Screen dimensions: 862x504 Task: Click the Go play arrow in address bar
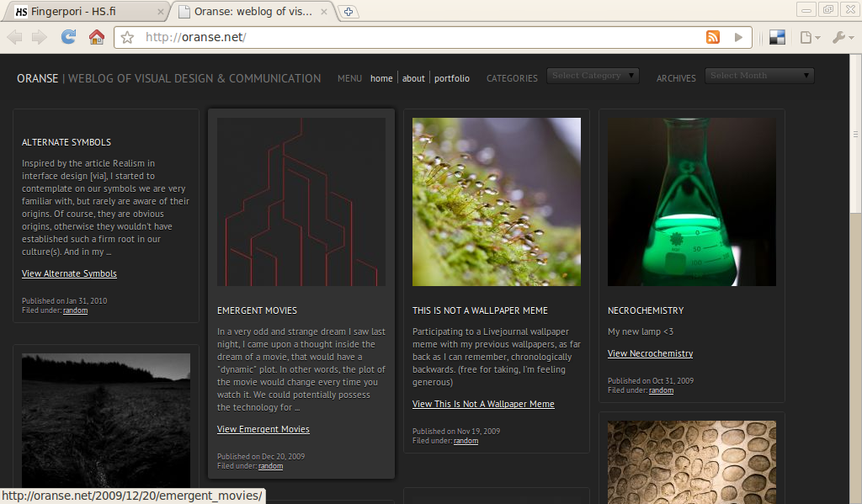coord(738,37)
